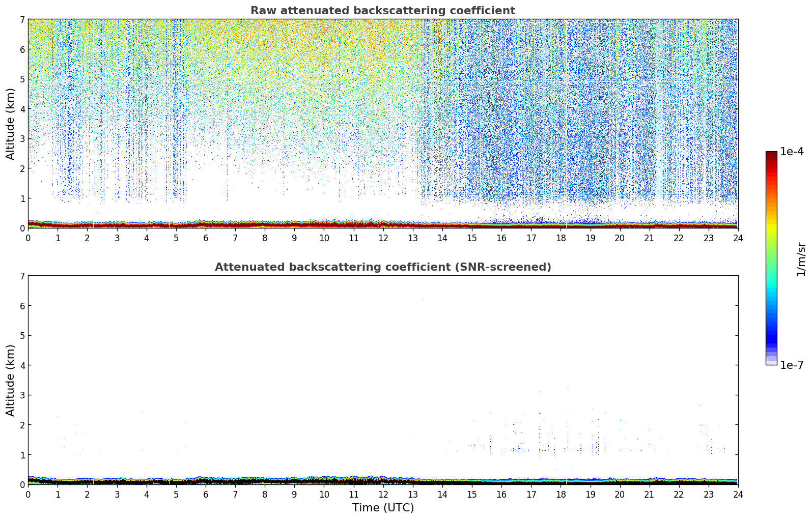Click the raw backscatter heatmap plot

(383, 124)
